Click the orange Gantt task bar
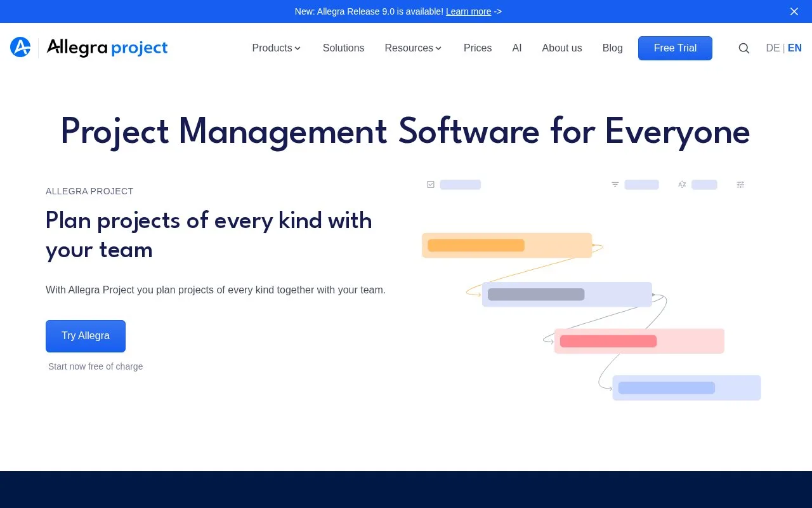The width and height of the screenshot is (812, 508). point(507,245)
